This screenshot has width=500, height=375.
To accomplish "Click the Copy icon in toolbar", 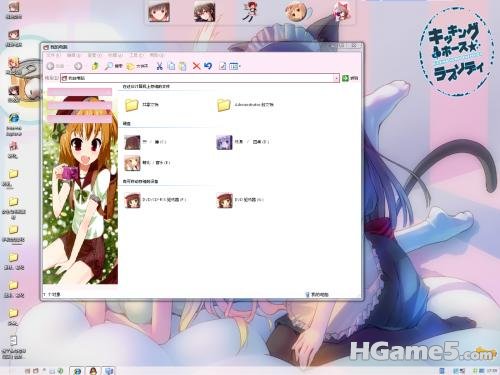I will click(x=171, y=66).
